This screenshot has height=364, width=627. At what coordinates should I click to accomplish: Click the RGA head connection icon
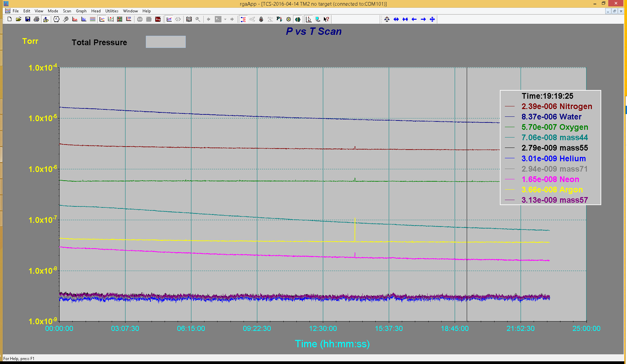point(318,19)
